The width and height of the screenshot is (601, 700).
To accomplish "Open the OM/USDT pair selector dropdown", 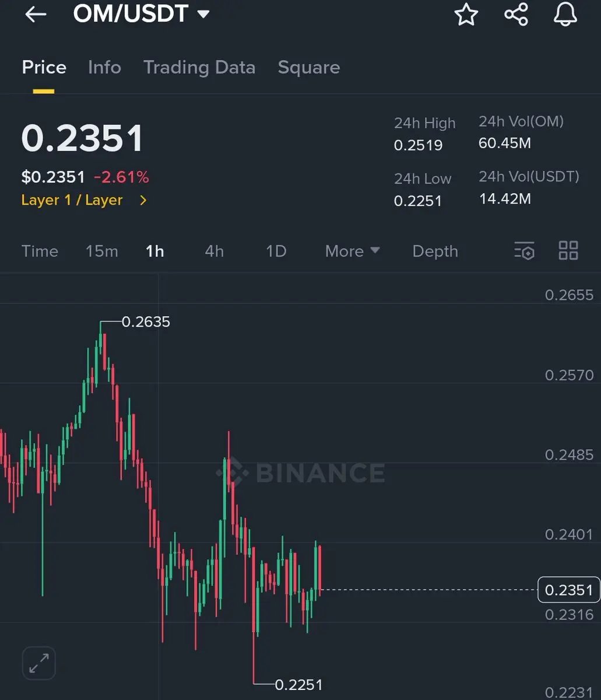I will [142, 14].
